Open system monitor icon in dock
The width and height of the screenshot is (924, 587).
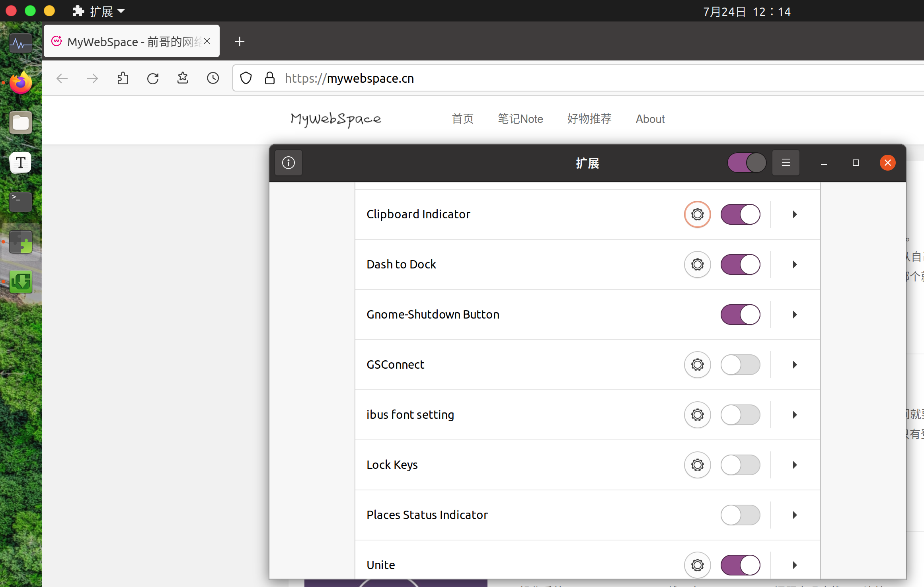pos(21,43)
